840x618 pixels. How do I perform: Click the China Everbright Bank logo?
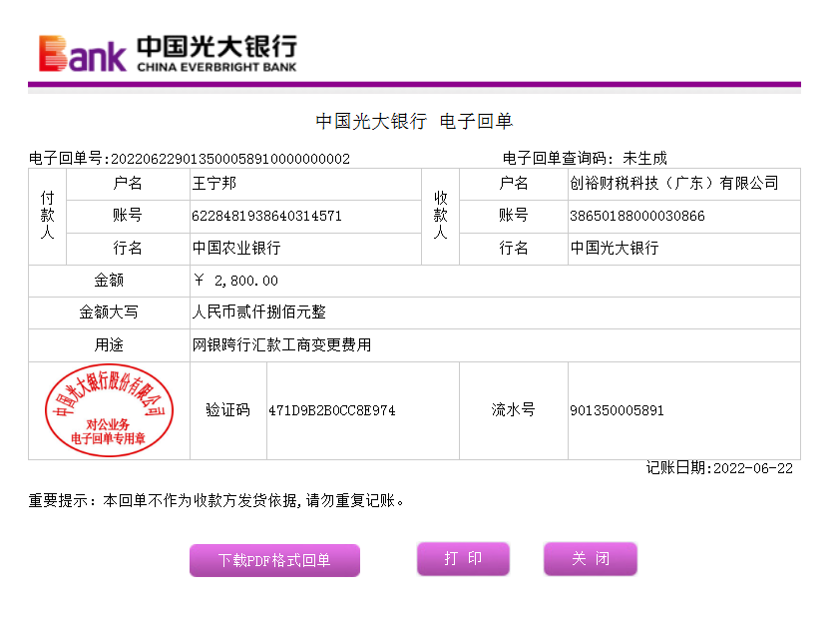click(168, 54)
